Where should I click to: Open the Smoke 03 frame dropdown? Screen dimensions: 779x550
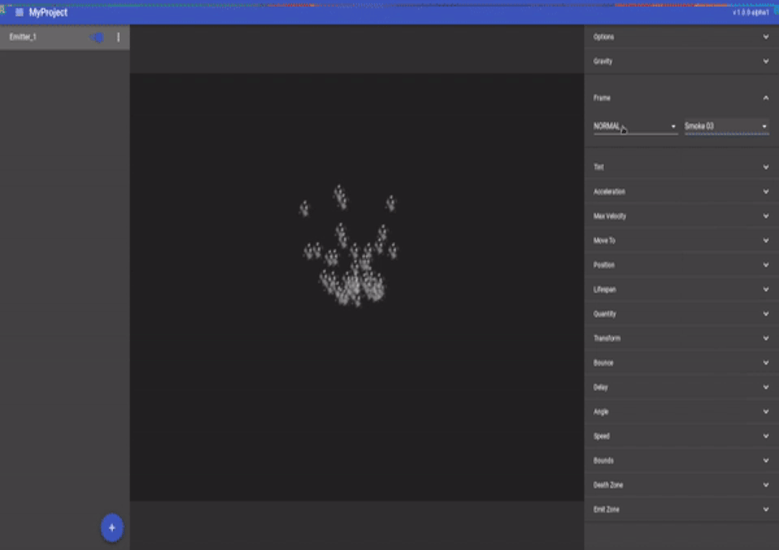[726, 127]
